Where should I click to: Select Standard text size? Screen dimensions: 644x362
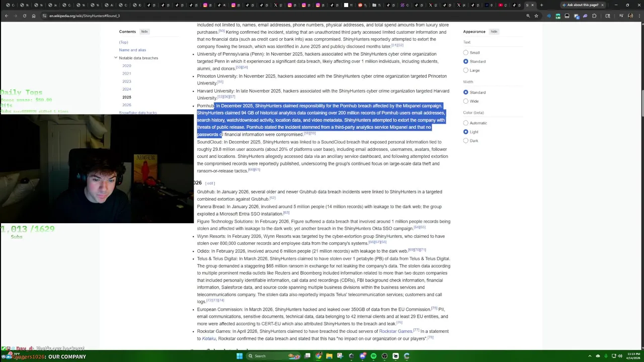[466, 61]
